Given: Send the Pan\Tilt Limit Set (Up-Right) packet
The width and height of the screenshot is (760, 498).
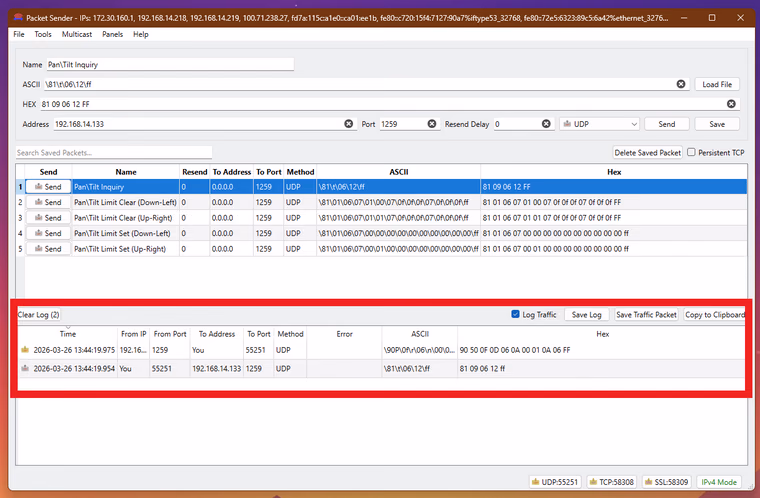Looking at the screenshot, I should [x=48, y=249].
